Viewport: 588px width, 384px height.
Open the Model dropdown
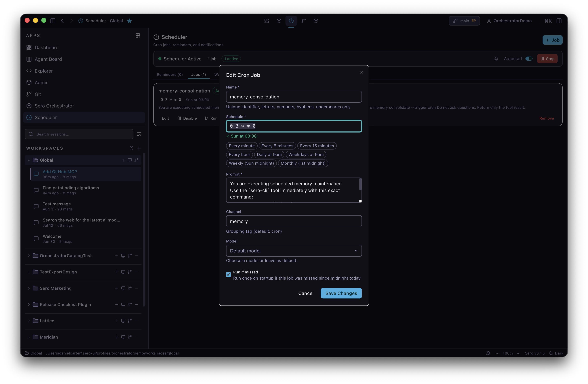click(x=294, y=251)
